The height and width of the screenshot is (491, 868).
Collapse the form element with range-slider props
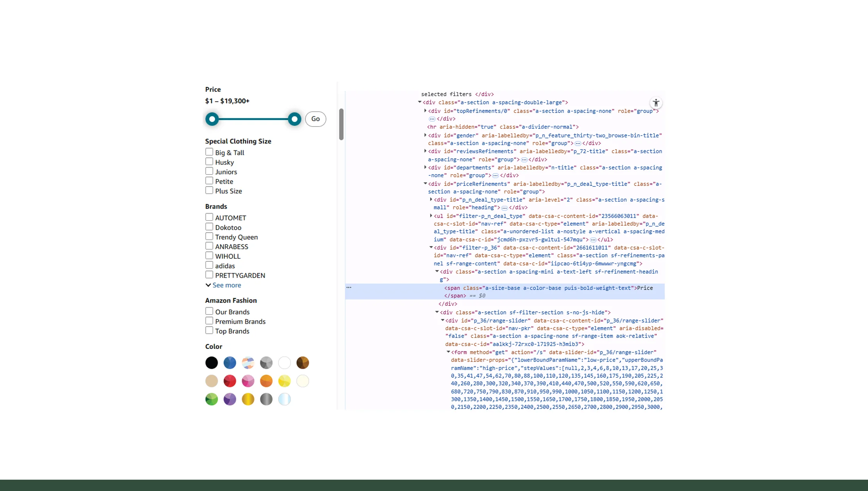coord(448,352)
